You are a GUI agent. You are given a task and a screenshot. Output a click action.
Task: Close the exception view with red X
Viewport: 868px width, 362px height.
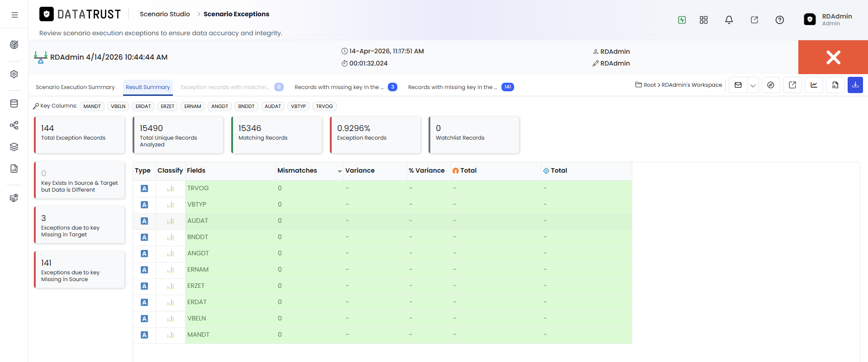(x=833, y=57)
